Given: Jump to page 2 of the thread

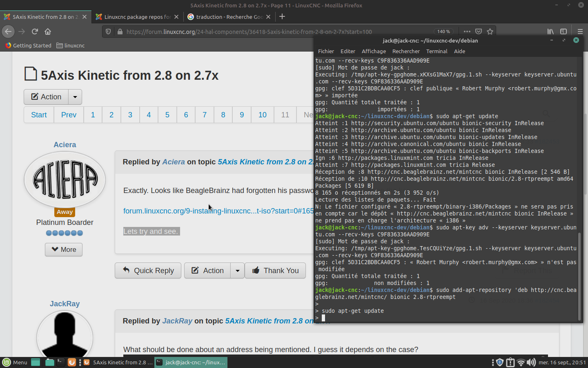Looking at the screenshot, I should (x=111, y=115).
